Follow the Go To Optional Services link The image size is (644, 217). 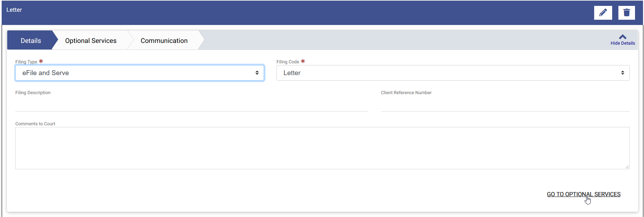(x=583, y=194)
